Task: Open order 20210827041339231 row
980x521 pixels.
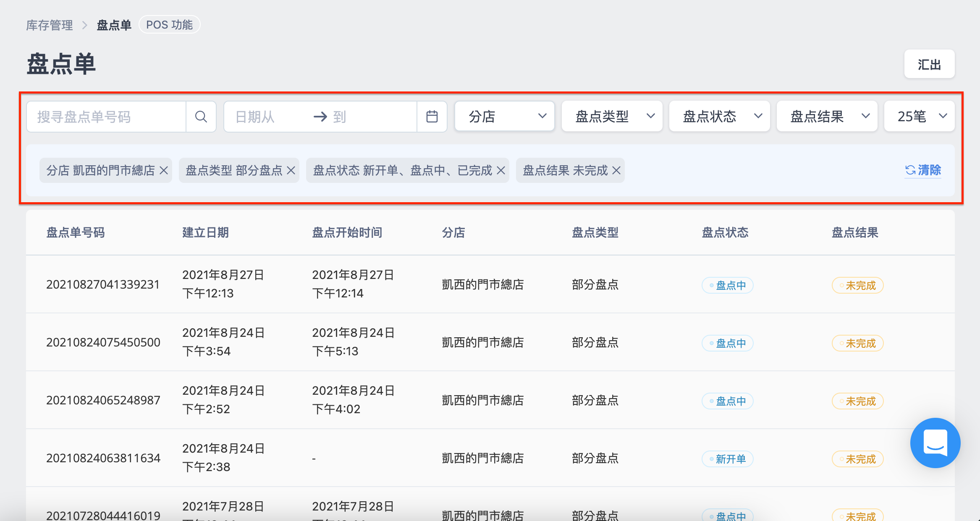Action: click(490, 284)
